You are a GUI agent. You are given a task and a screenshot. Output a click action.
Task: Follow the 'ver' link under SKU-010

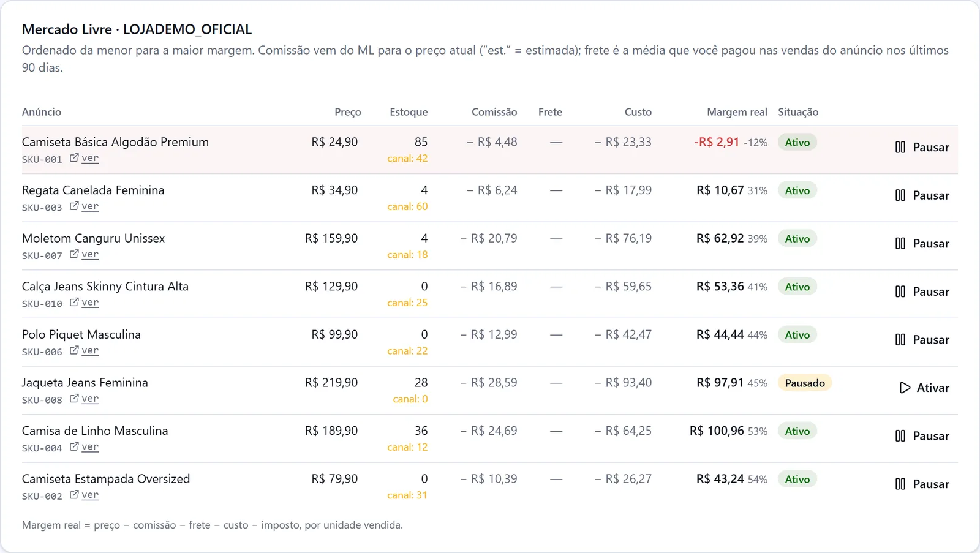tap(90, 303)
